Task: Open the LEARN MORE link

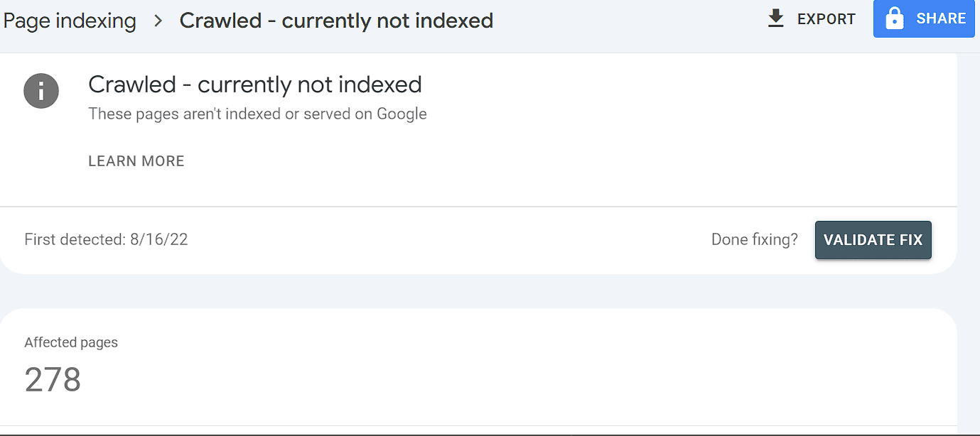Action: pyautogui.click(x=136, y=161)
